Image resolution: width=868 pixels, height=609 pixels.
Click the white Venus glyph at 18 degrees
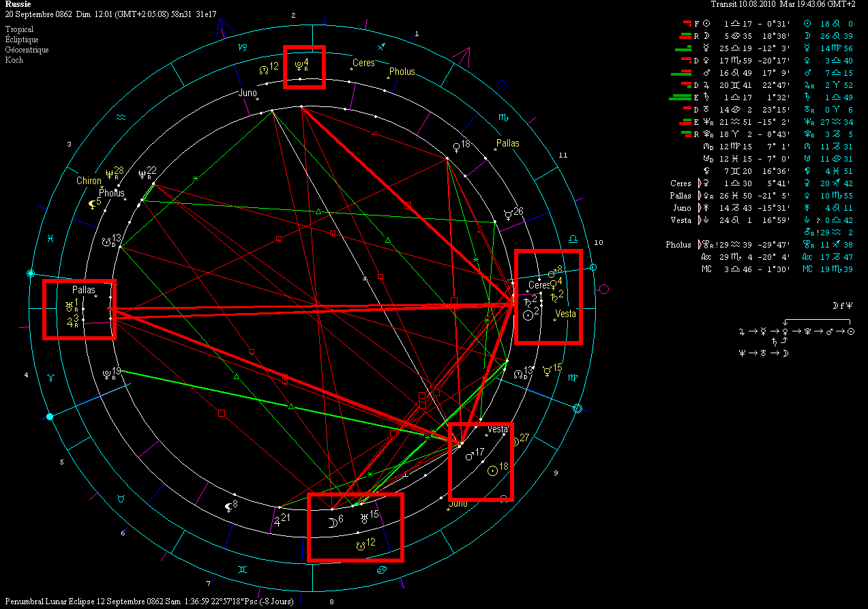[x=457, y=145]
